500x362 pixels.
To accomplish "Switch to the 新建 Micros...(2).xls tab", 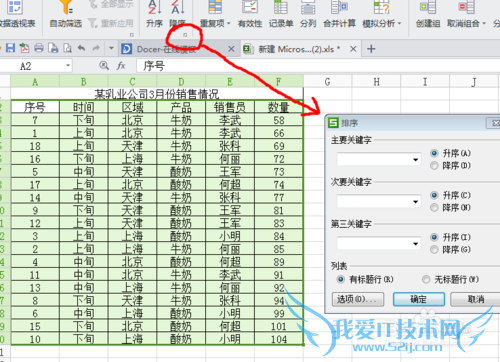I will [298, 49].
